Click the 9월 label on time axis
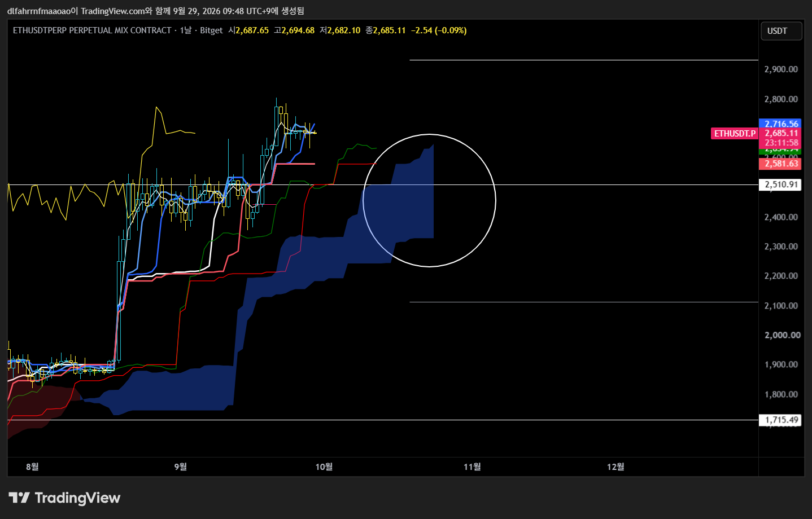Screen dimensions: 812x519 (x=180, y=467)
